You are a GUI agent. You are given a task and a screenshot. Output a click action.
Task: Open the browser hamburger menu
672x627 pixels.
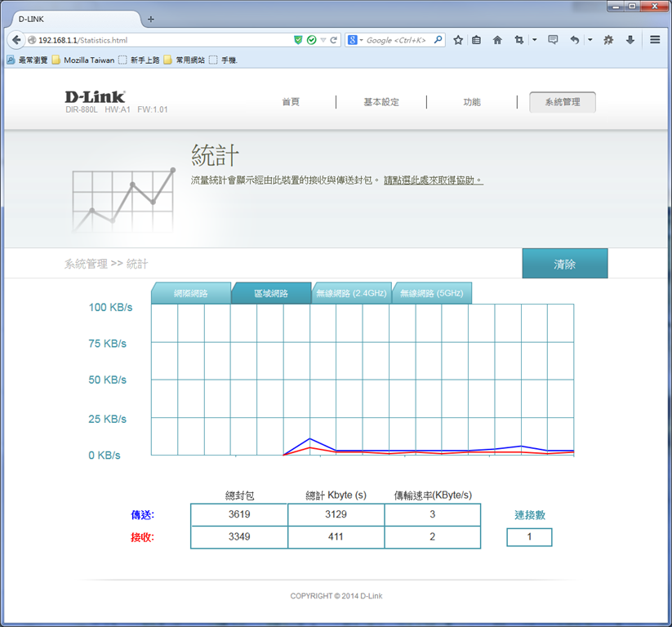tap(655, 39)
